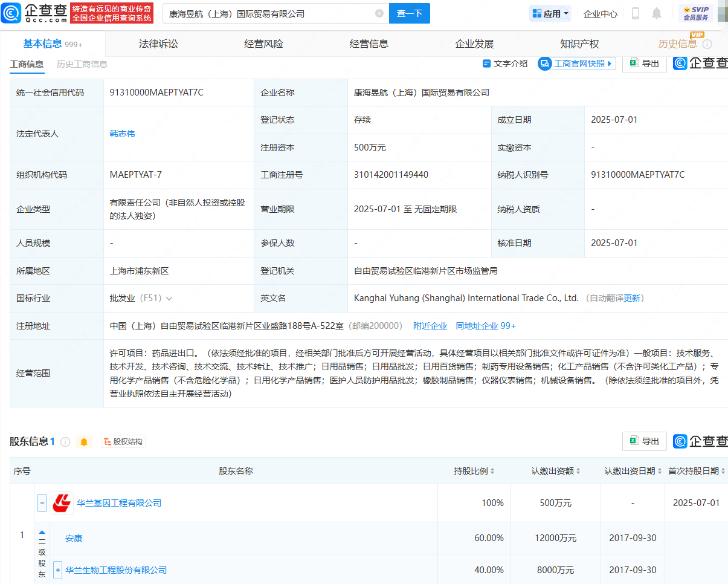Image resolution: width=728 pixels, height=584 pixels.
Task: Switch to 经营风险 tab
Action: 263,44
